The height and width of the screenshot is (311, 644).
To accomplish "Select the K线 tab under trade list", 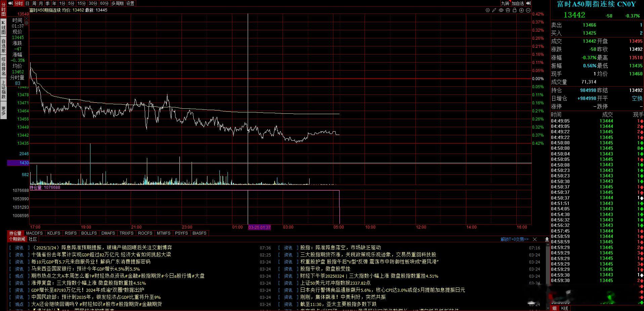I will (x=565, y=308).
